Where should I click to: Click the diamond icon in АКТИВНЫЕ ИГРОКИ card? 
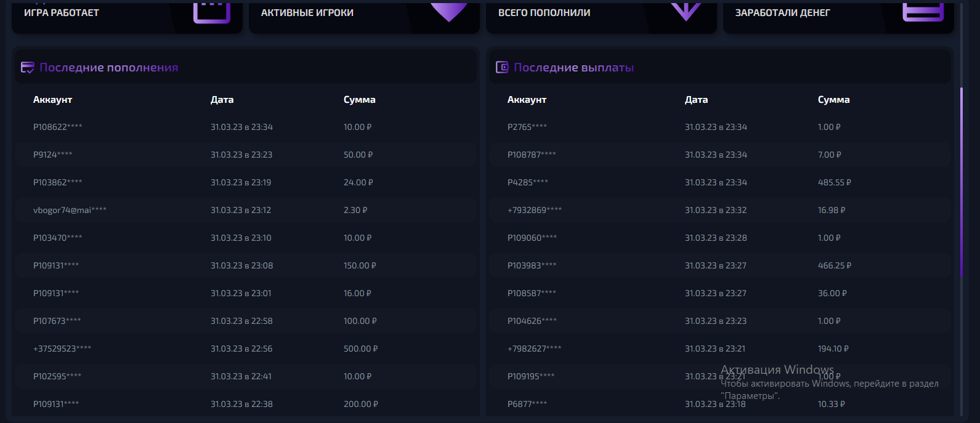[448, 11]
